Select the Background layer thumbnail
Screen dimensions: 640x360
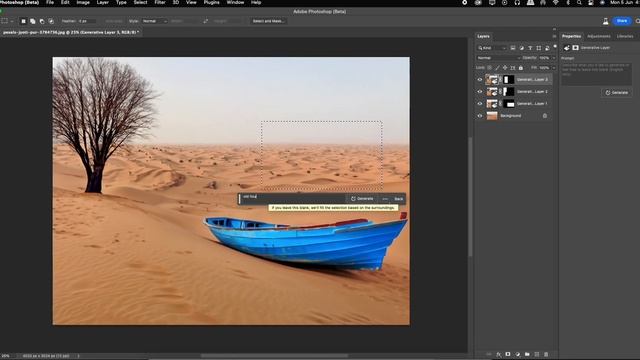pyautogui.click(x=492, y=116)
